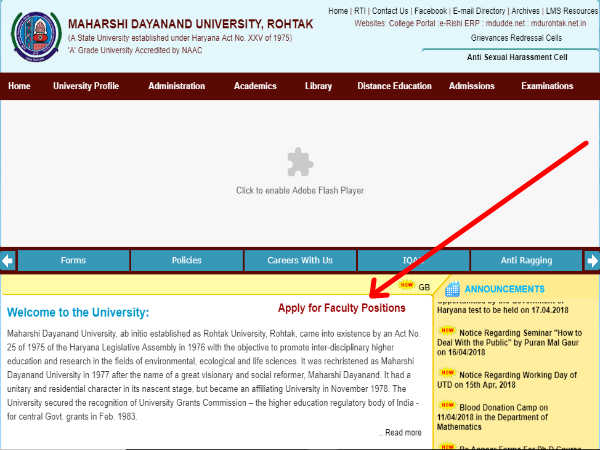Open the Library menu

tap(318, 86)
